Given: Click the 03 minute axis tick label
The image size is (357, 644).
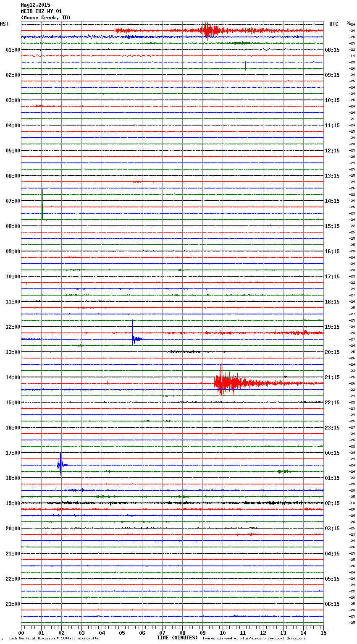Looking at the screenshot, I should point(81,633).
